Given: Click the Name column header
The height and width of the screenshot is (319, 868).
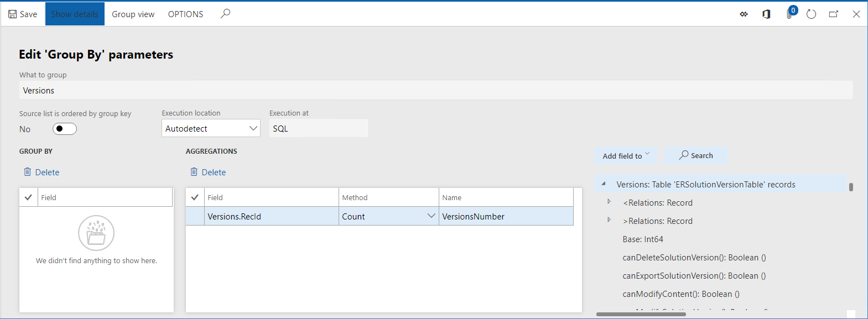Looking at the screenshot, I should [x=506, y=197].
